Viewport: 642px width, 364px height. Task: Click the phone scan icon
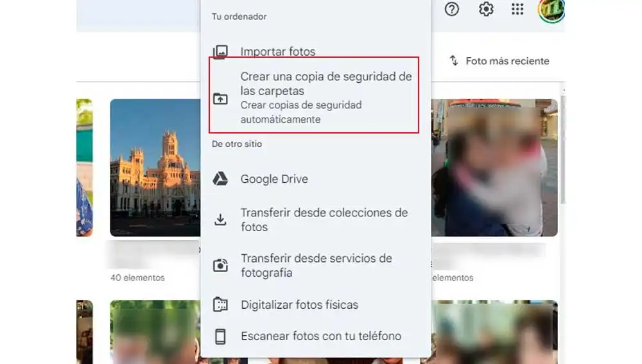click(x=220, y=336)
